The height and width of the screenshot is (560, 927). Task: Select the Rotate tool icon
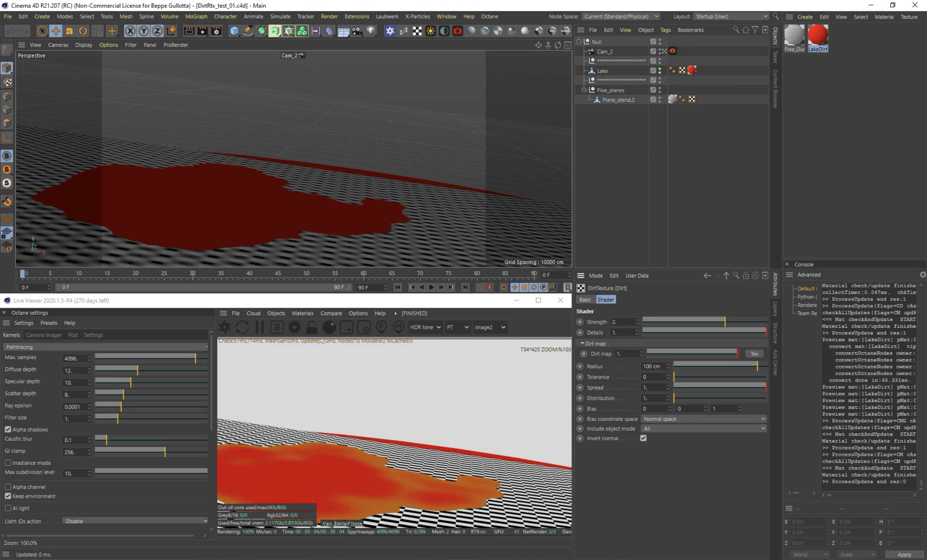pyautogui.click(x=83, y=31)
